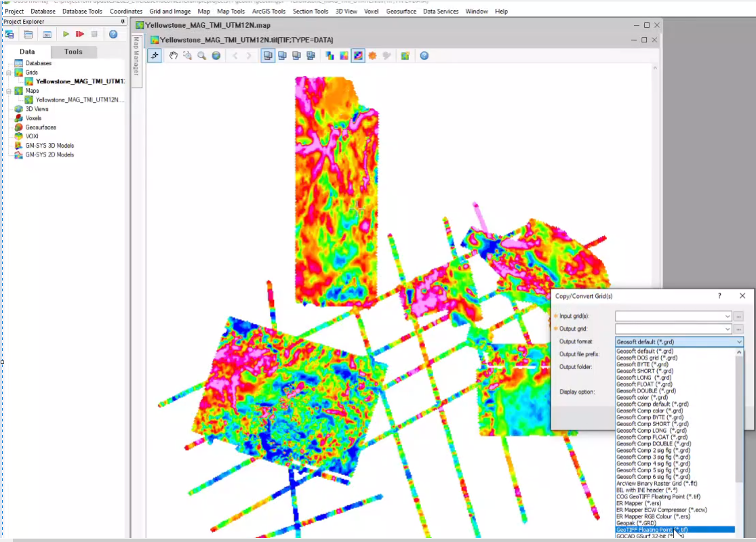
Task: Select Databases in the project tree
Action: 39,63
